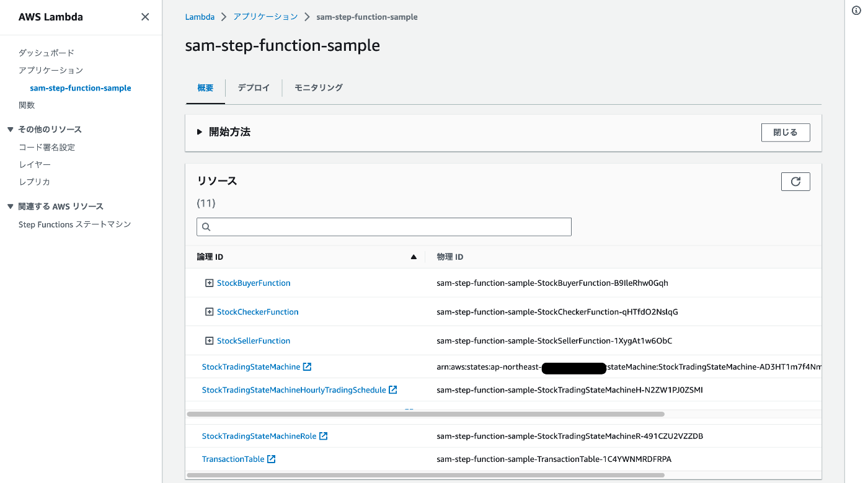Click the 物理 ID column header
Image resolution: width=868 pixels, height=483 pixels.
pyautogui.click(x=450, y=257)
